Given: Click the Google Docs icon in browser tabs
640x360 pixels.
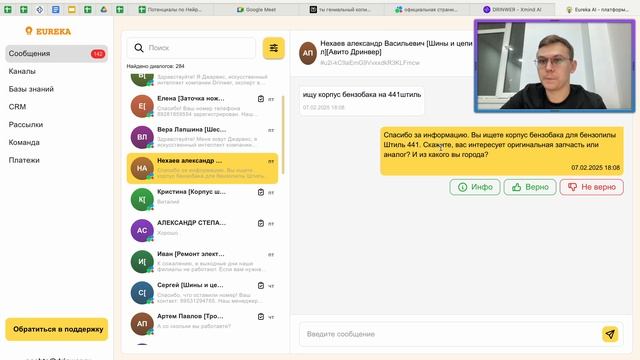Looking at the screenshot, I should [x=56, y=9].
